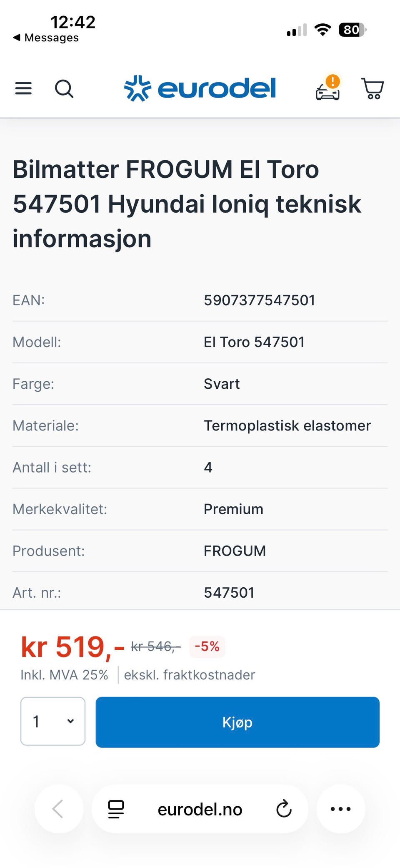400x868 pixels.
Task: Reload the page in the browser
Action: click(284, 809)
